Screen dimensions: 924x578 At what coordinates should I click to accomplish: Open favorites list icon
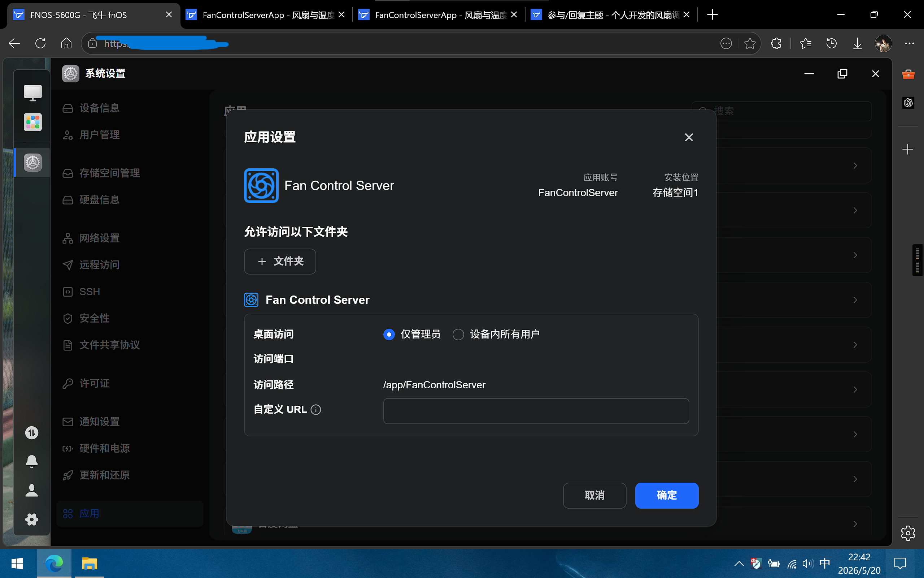(x=806, y=44)
